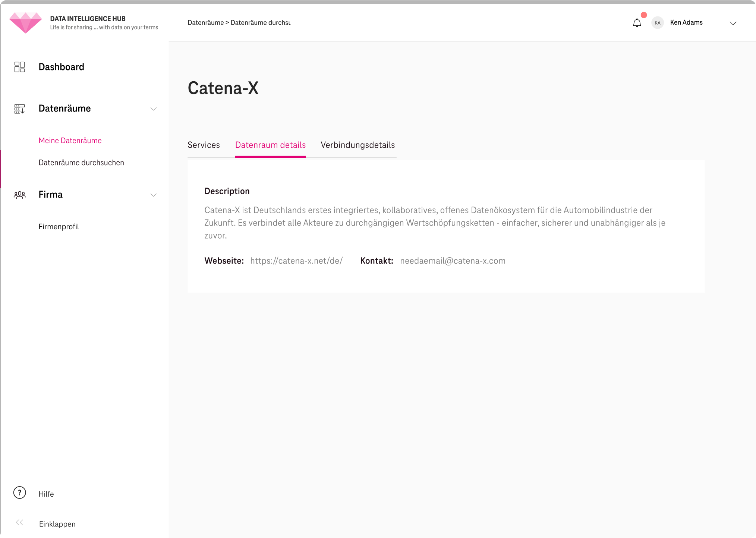Click the DATA INTELLIGENCE HUB title text
The width and height of the screenshot is (756, 538).
(88, 19)
